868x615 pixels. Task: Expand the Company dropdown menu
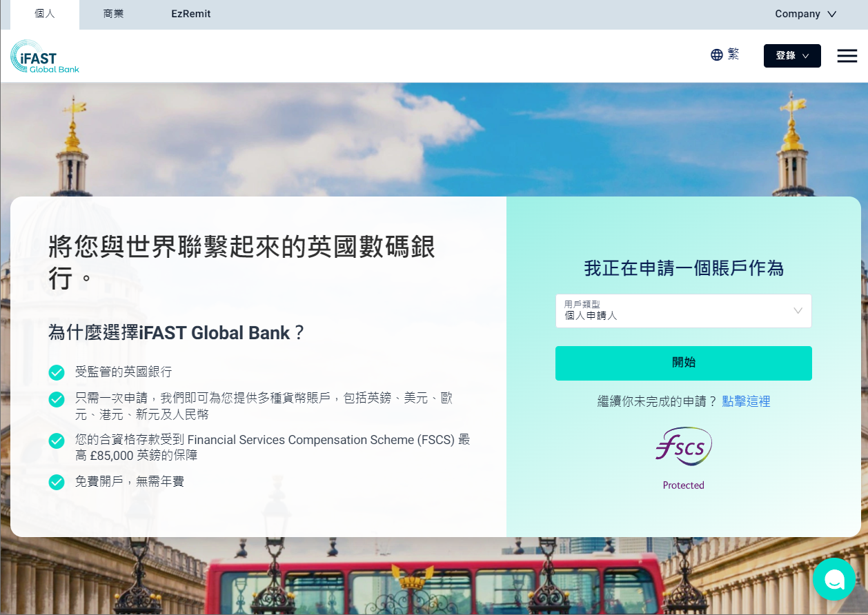pos(805,14)
